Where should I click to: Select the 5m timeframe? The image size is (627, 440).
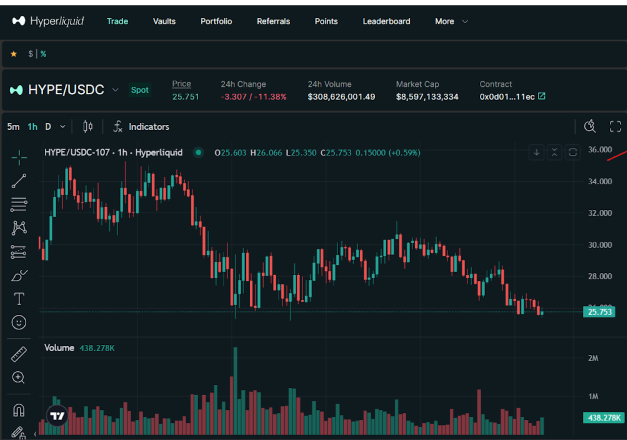[x=13, y=127]
